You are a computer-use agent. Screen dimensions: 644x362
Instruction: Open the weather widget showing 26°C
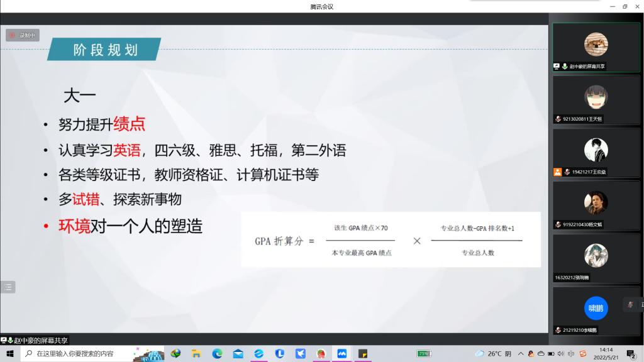[494, 354]
